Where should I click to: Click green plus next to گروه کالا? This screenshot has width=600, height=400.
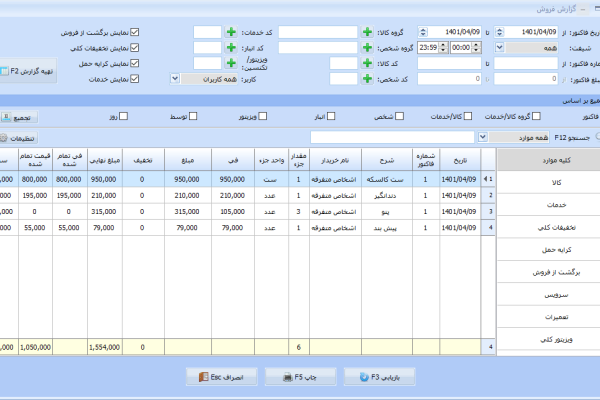[x=367, y=32]
